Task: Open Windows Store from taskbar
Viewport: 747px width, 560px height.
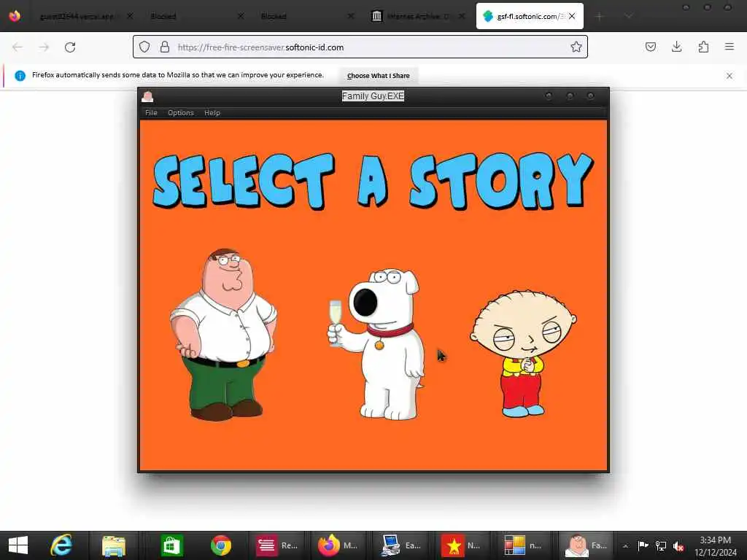Action: [171, 545]
